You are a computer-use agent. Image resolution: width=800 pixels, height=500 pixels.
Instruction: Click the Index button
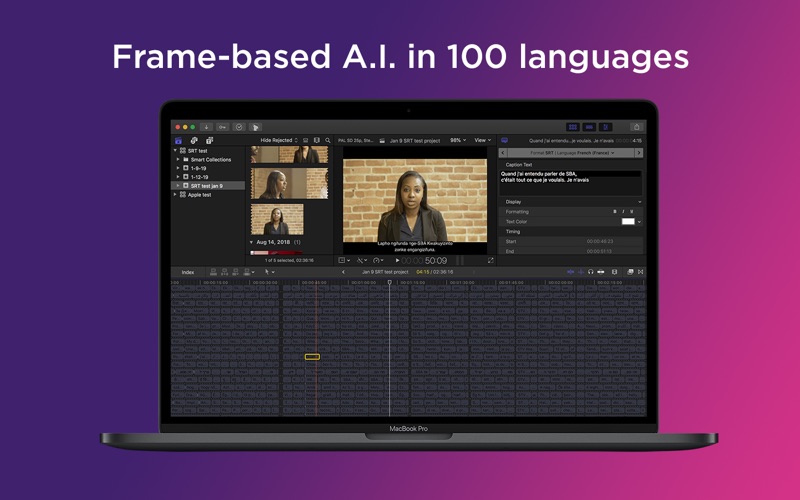tap(187, 272)
